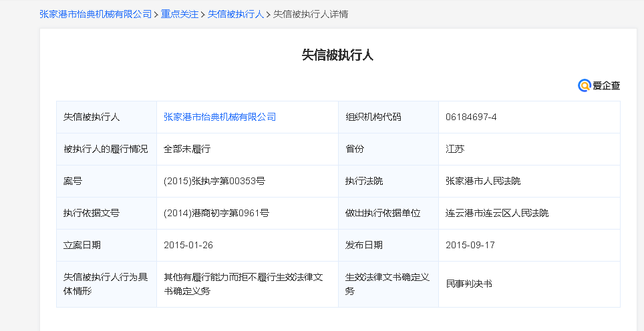Click the 案号 label

73,181
